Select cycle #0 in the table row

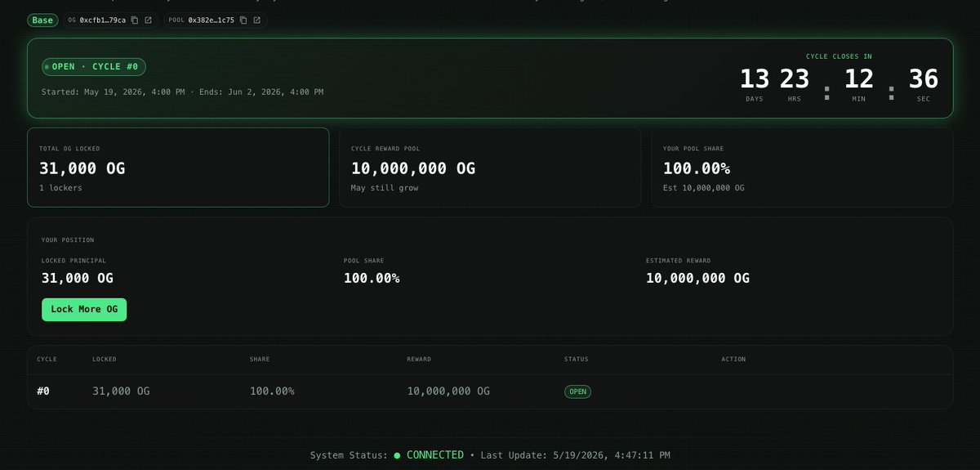(x=43, y=392)
